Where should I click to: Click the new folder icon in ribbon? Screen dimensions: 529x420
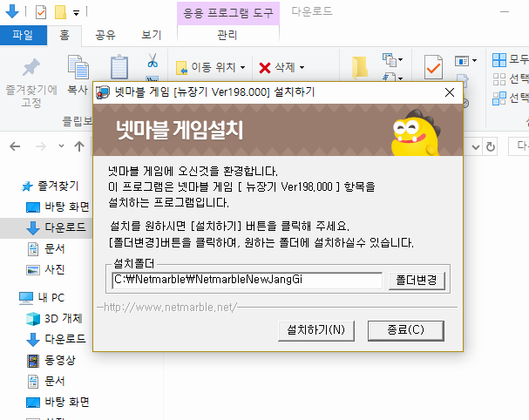pos(360,67)
